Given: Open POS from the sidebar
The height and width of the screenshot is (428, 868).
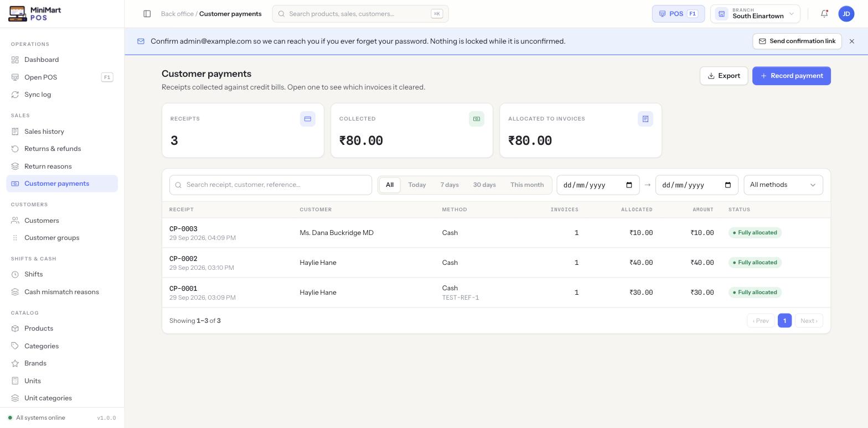Looking at the screenshot, I should pos(62,77).
